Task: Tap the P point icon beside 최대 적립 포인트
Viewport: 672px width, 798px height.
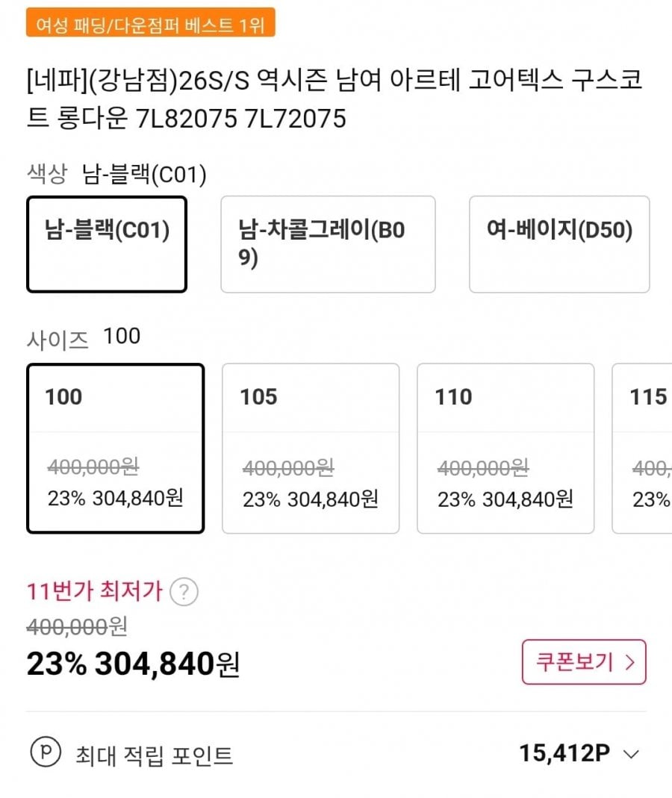Action: coord(46,752)
